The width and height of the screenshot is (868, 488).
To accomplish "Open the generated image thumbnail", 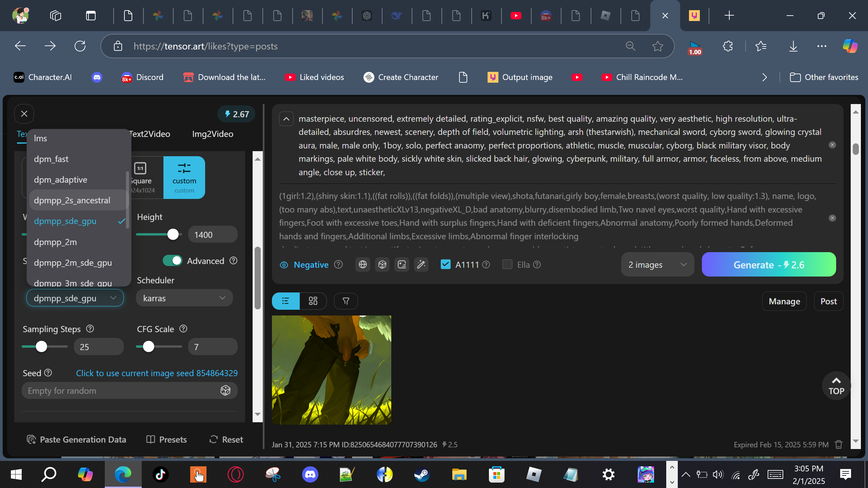I will 331,370.
